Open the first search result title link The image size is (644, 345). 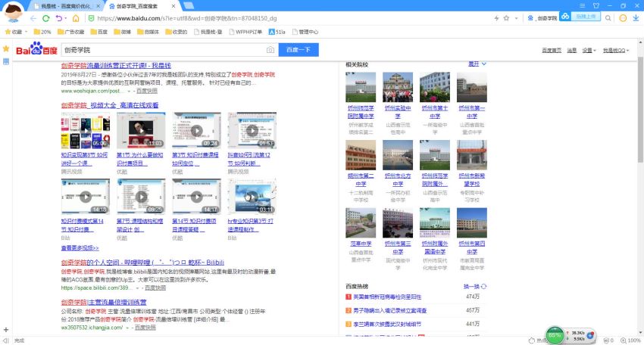tap(116, 66)
